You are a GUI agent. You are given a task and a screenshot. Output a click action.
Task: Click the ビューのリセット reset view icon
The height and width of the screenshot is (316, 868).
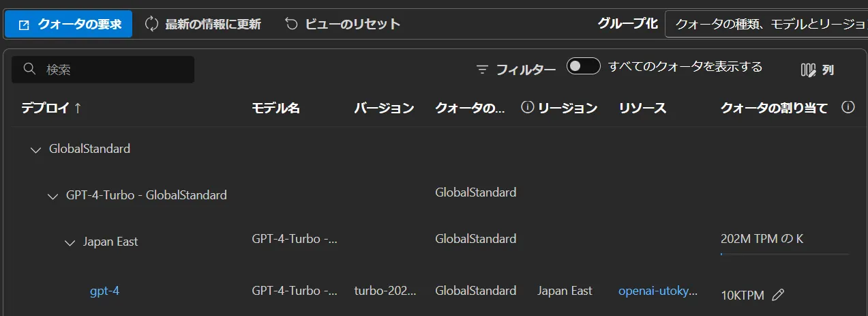tap(291, 25)
